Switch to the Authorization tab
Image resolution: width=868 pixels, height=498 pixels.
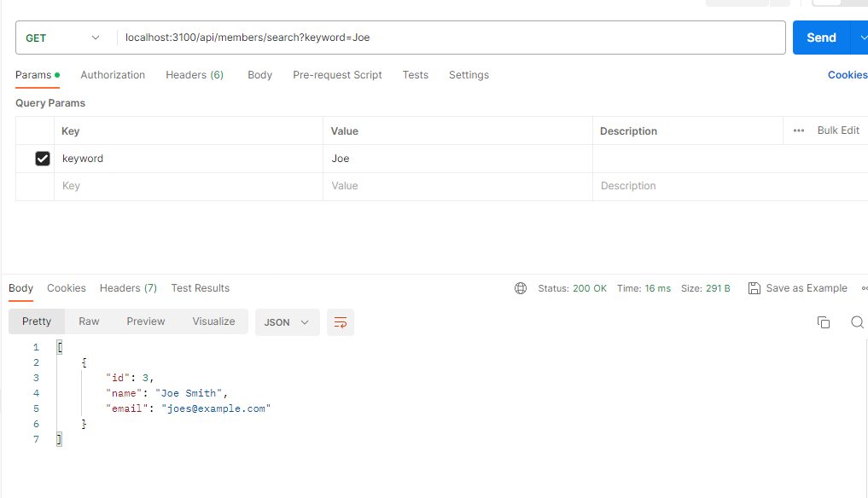(112, 75)
